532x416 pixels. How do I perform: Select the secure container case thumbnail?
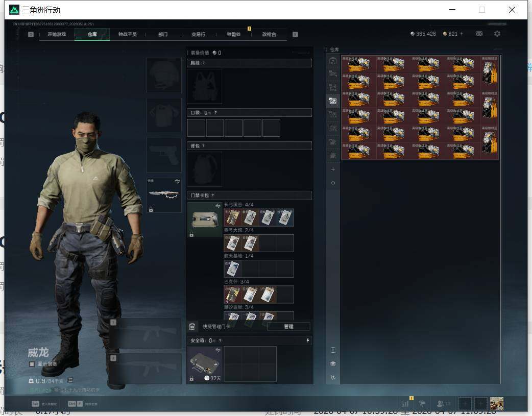click(x=205, y=364)
